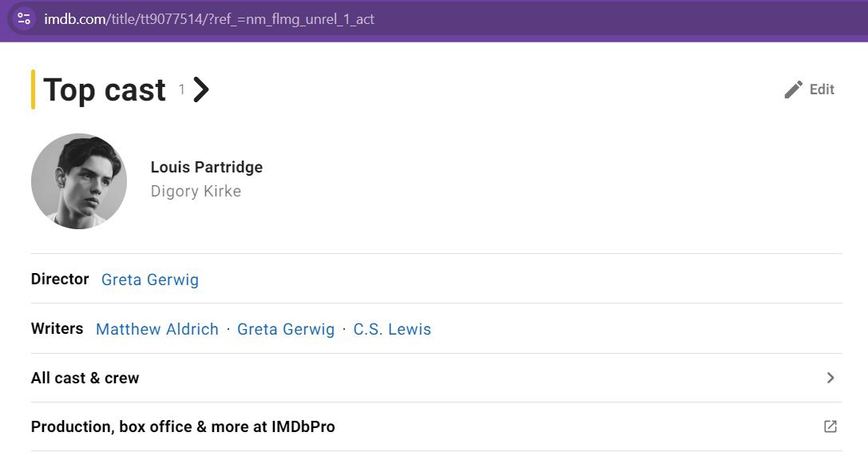
Task: Open Production, box office & more at IMDbPro
Action: [183, 427]
